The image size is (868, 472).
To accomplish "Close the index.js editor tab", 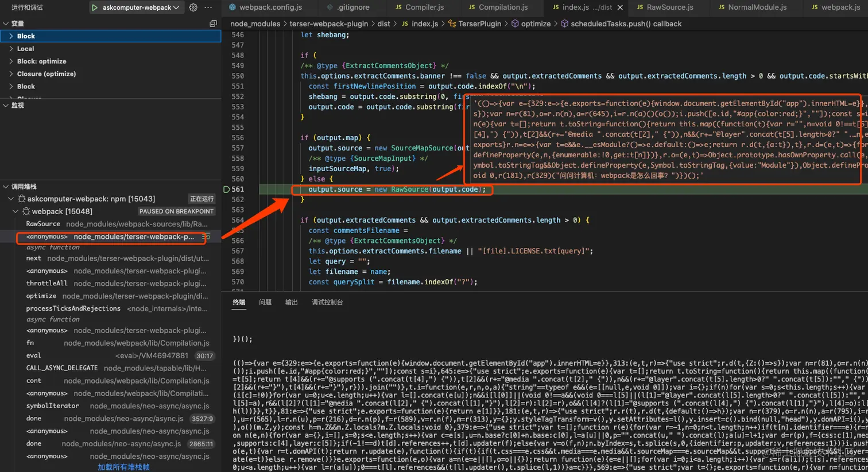I will pyautogui.click(x=620, y=7).
